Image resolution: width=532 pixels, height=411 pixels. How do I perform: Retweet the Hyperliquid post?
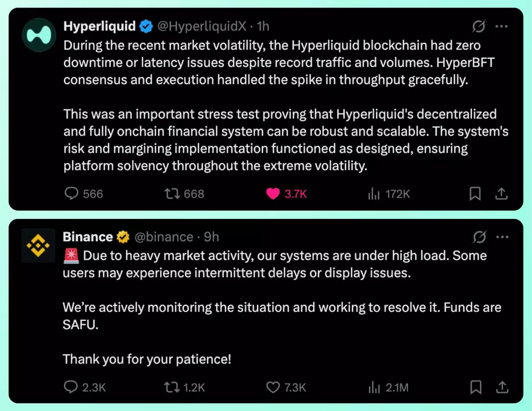click(171, 194)
